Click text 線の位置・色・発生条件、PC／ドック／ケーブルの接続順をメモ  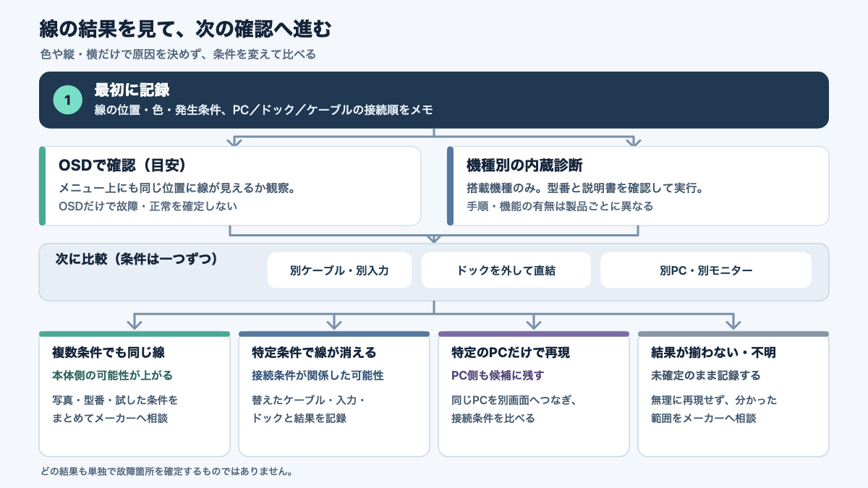(263, 111)
